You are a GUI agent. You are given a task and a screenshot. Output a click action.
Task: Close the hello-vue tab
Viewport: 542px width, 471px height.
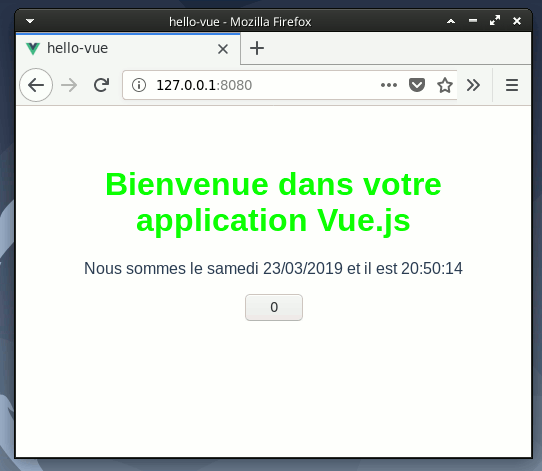223,49
